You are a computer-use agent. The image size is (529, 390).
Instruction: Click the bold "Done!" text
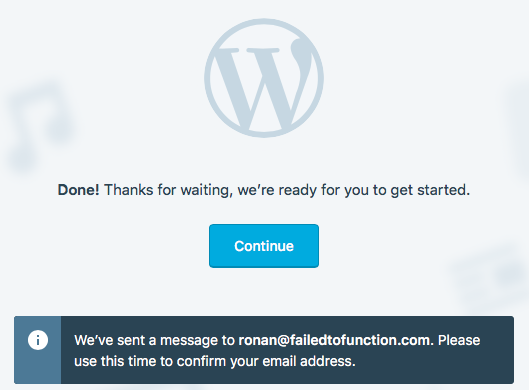pyautogui.click(x=78, y=190)
